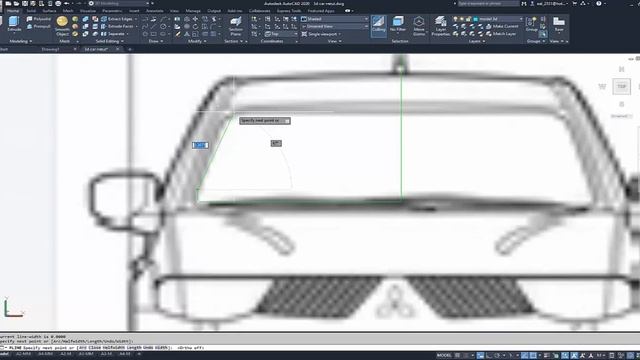The width and height of the screenshot is (640, 360).
Task: Open the Single viewport dropdown
Action: (321, 34)
